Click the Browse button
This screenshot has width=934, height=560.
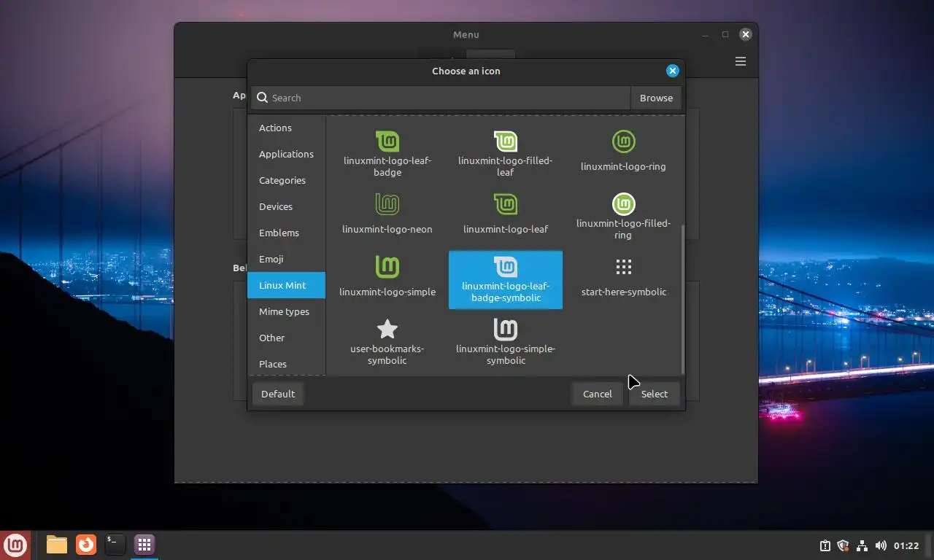pyautogui.click(x=656, y=98)
